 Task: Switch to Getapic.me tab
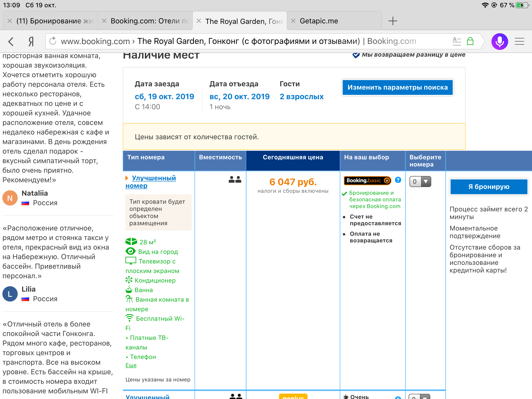click(x=334, y=21)
